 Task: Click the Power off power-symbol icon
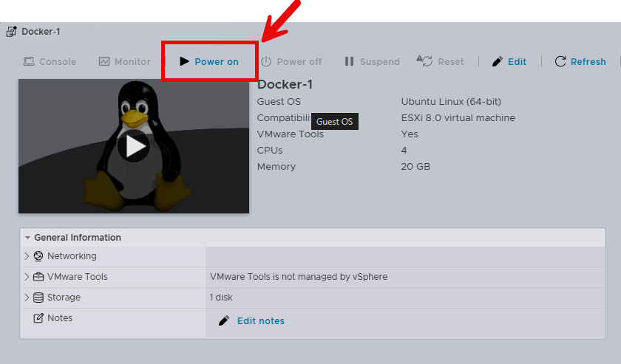coord(266,61)
